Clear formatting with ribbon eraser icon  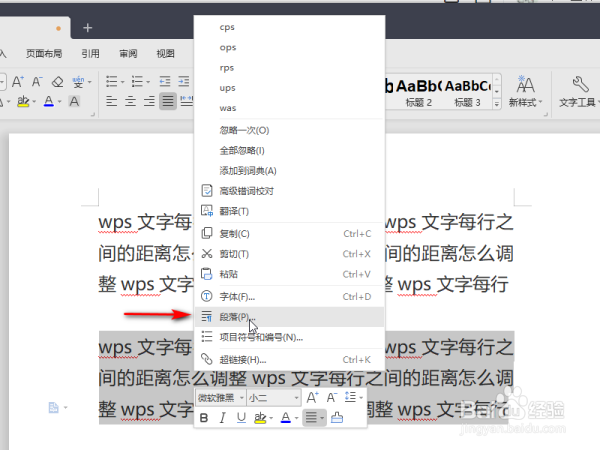click(x=57, y=82)
